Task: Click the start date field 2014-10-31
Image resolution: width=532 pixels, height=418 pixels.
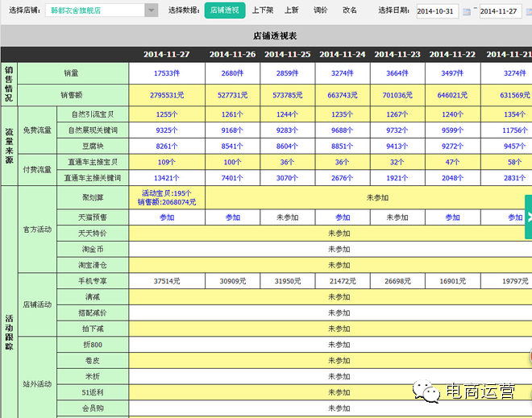Action: [x=437, y=11]
